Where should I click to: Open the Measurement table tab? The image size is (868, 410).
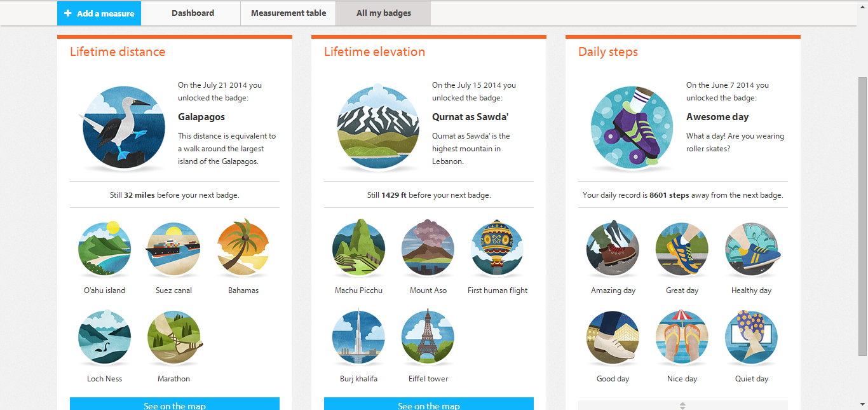point(288,13)
